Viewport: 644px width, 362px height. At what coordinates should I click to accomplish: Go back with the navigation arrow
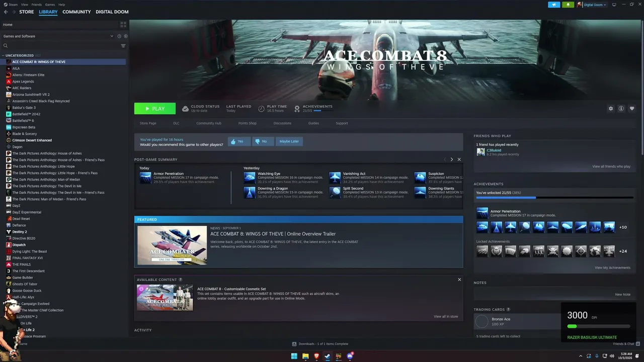click(x=6, y=12)
